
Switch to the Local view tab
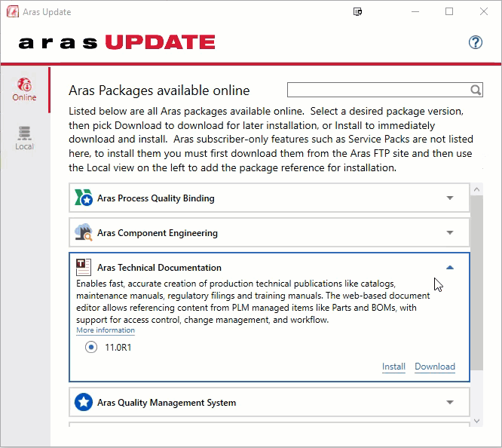click(x=24, y=138)
